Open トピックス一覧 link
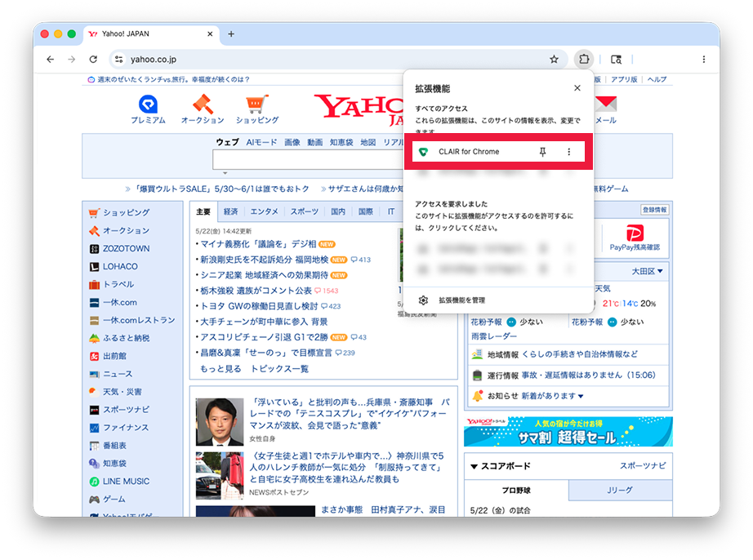 tap(280, 368)
